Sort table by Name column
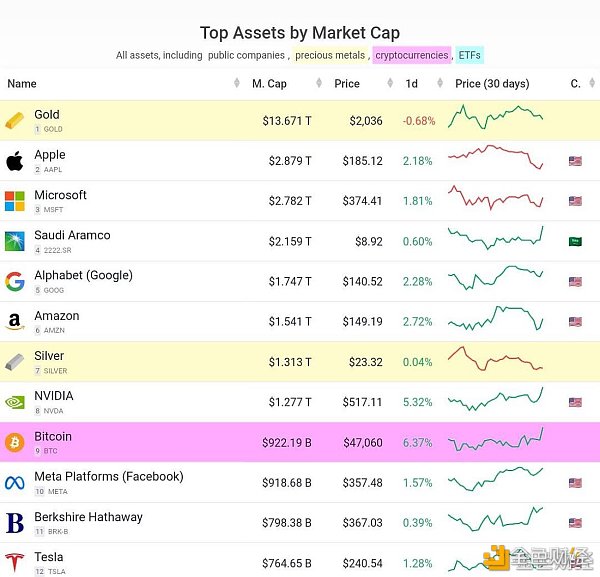 coord(22,84)
